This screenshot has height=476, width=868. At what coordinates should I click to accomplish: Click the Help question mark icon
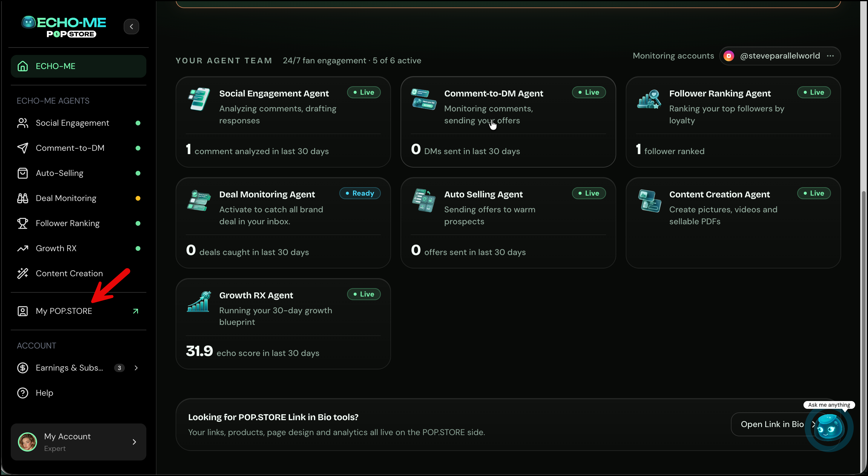pyautogui.click(x=23, y=393)
